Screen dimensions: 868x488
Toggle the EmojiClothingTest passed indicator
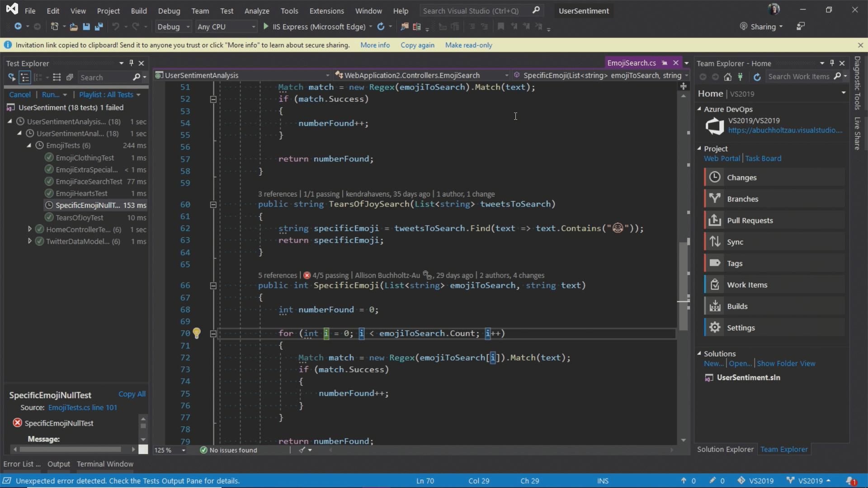click(x=49, y=157)
